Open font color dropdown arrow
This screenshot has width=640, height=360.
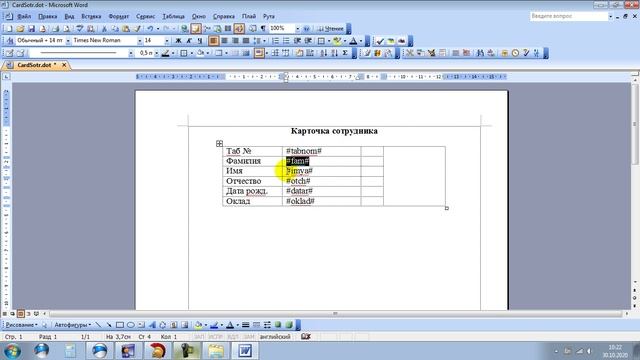[x=361, y=41]
